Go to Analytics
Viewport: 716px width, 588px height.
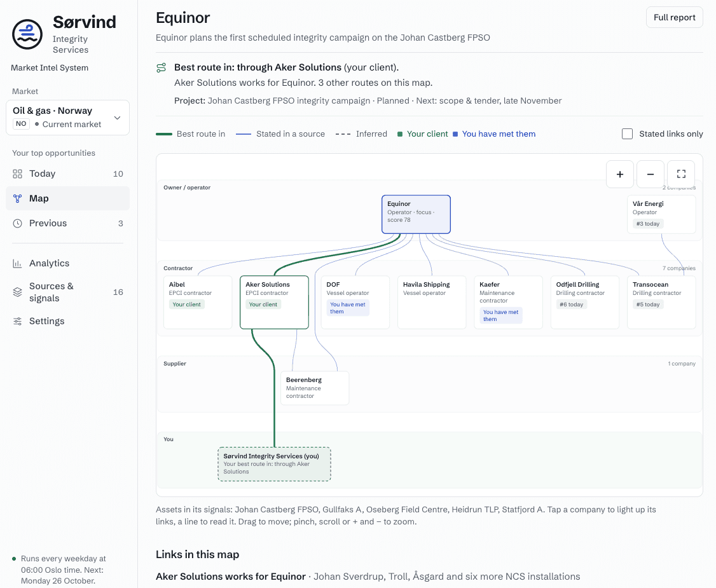(67, 263)
